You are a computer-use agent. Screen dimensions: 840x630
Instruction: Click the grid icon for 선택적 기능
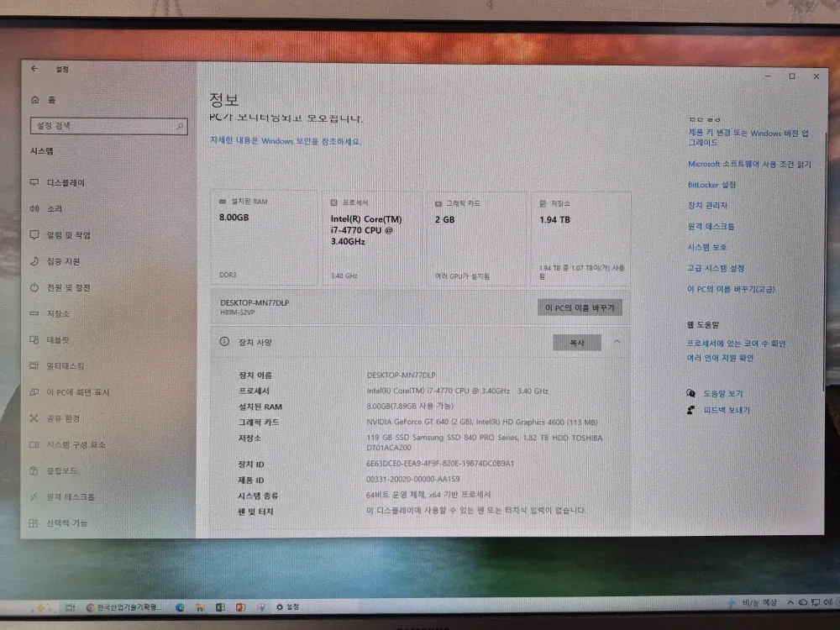(x=34, y=522)
